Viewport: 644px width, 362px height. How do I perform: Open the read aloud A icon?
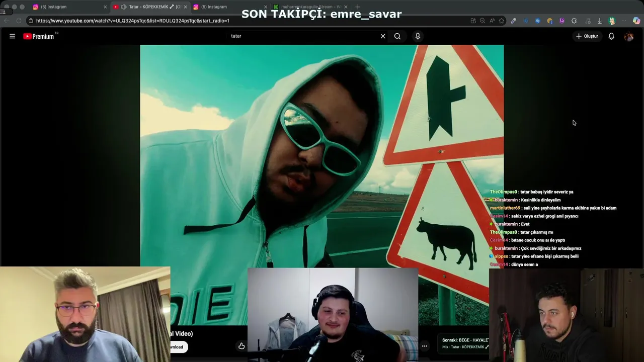[x=492, y=21]
